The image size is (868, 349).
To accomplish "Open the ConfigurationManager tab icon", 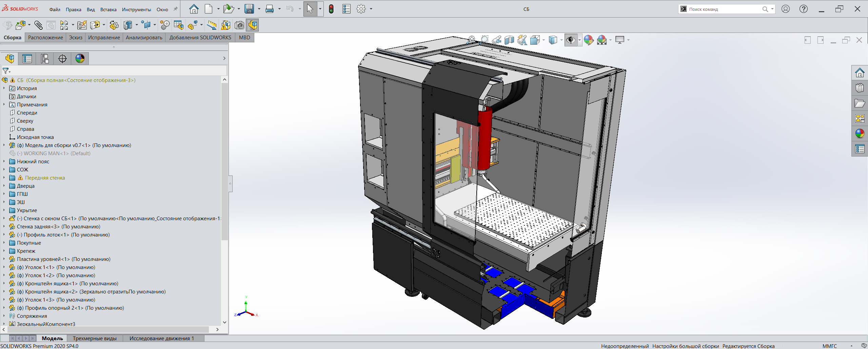I will pyautogui.click(x=45, y=59).
